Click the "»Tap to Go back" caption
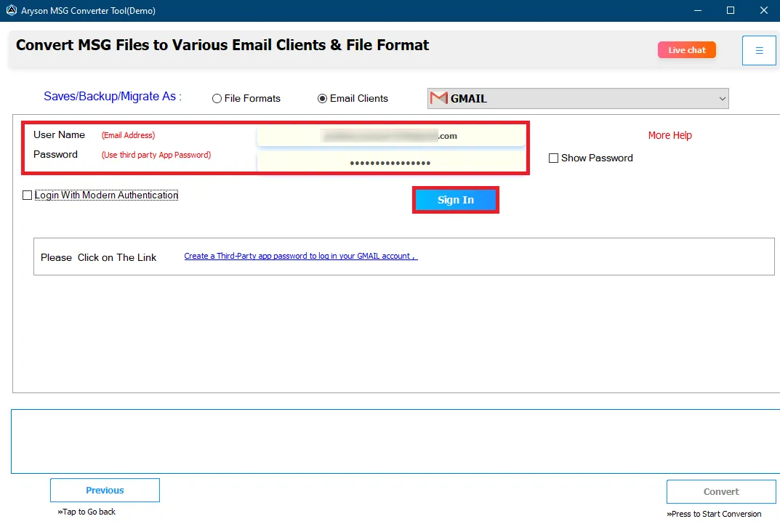Viewport: 780px width, 532px height. coord(87,512)
